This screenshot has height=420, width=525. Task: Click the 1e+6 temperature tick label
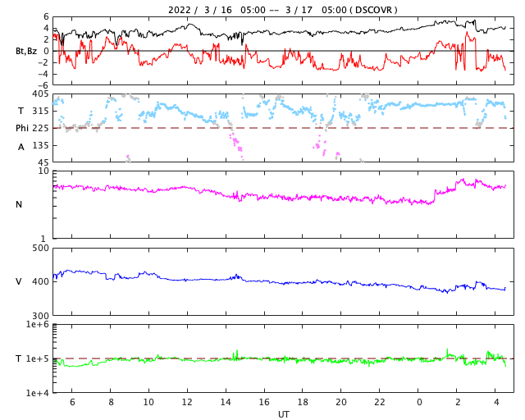coord(37,324)
